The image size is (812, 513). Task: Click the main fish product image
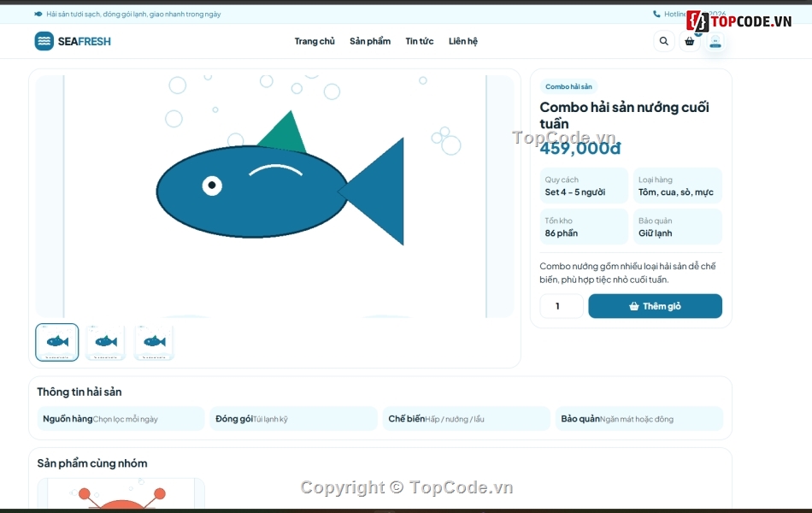coord(274,197)
